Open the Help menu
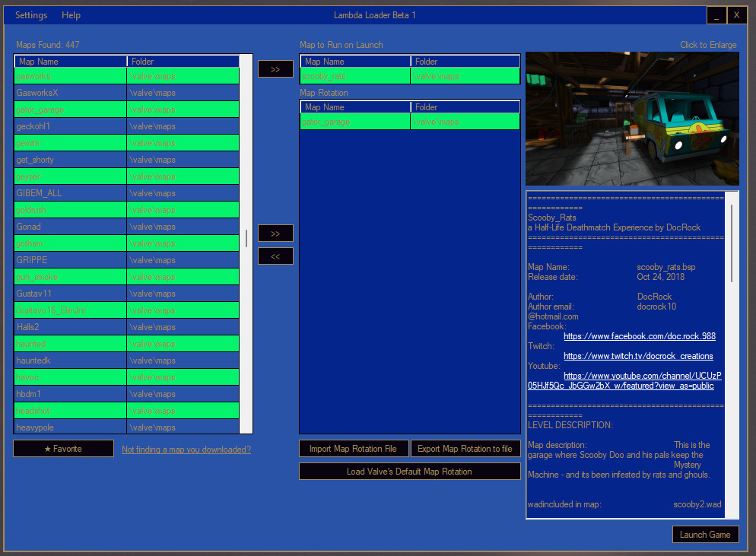Screen dimensions: 756x556 [71, 14]
